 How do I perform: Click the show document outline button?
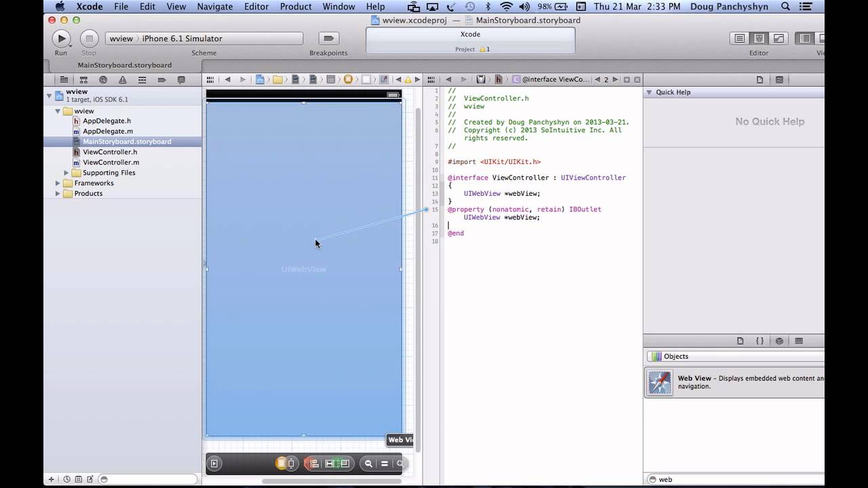214,464
